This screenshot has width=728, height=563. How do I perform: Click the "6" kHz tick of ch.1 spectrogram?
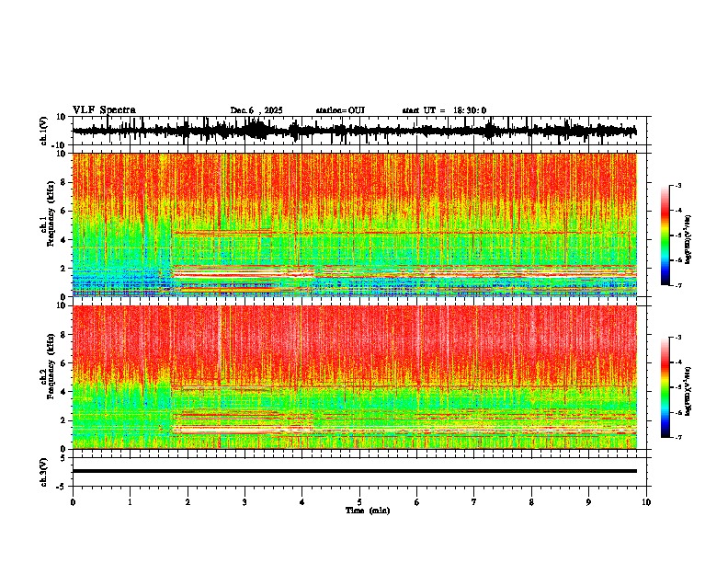tap(63, 211)
